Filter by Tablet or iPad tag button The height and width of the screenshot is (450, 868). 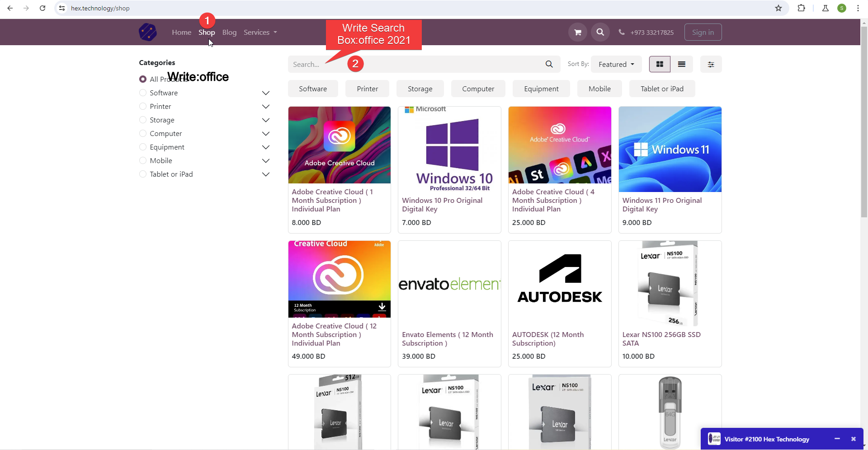pos(662,89)
